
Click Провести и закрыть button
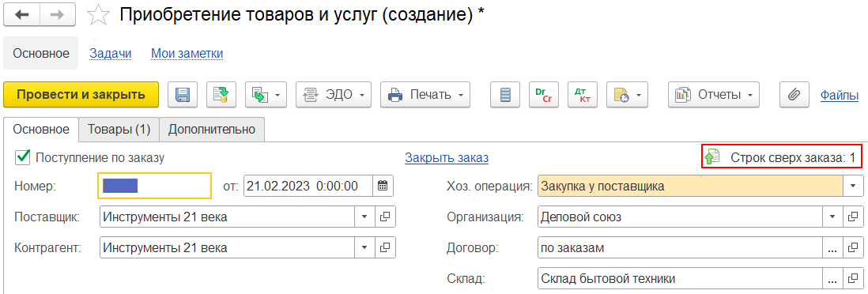pos(81,95)
